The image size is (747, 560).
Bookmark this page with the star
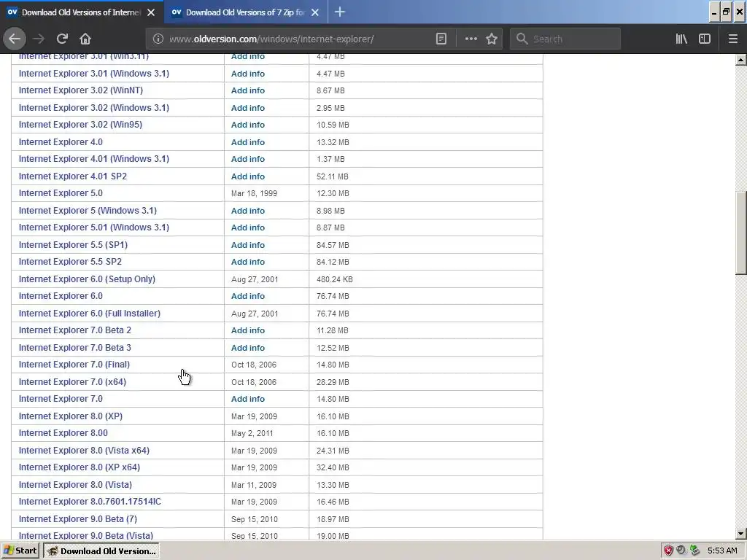pos(492,39)
